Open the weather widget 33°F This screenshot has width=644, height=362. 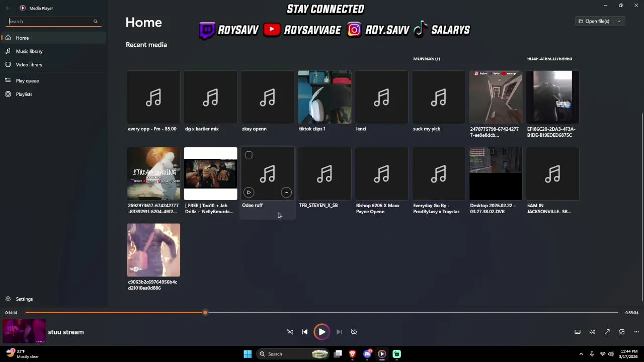click(x=23, y=354)
